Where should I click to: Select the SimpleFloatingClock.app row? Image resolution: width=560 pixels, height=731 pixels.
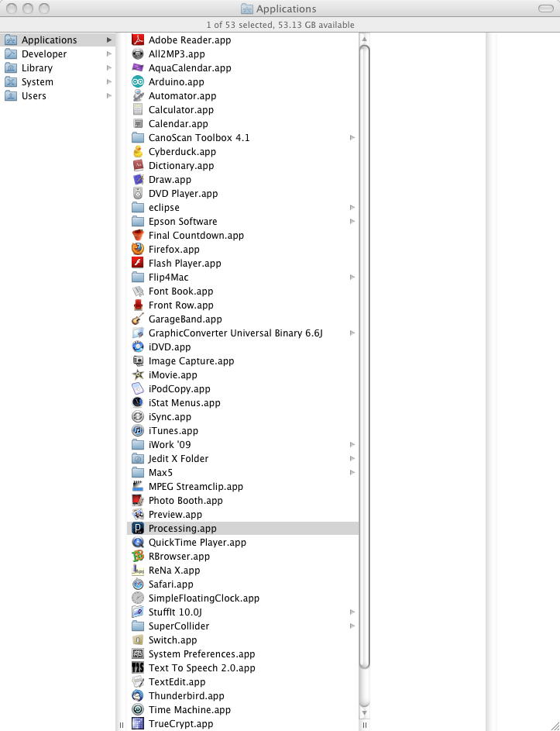[x=242, y=598]
